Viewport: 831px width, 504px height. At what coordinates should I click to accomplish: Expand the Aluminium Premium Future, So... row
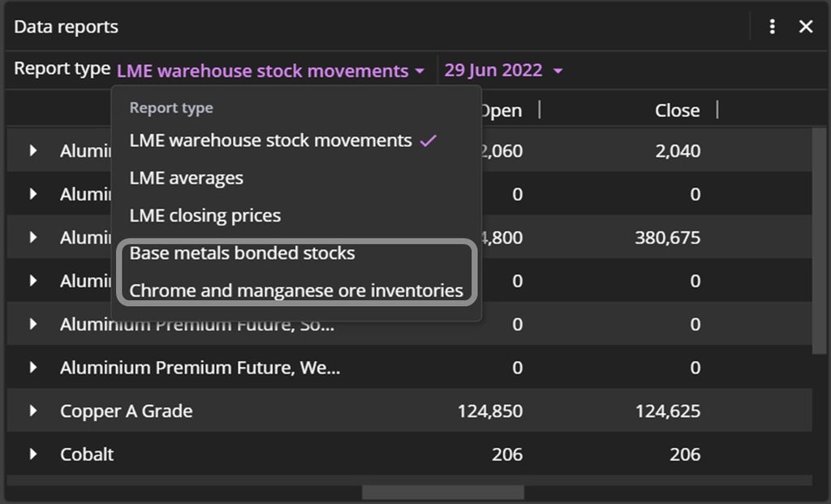pyautogui.click(x=32, y=324)
